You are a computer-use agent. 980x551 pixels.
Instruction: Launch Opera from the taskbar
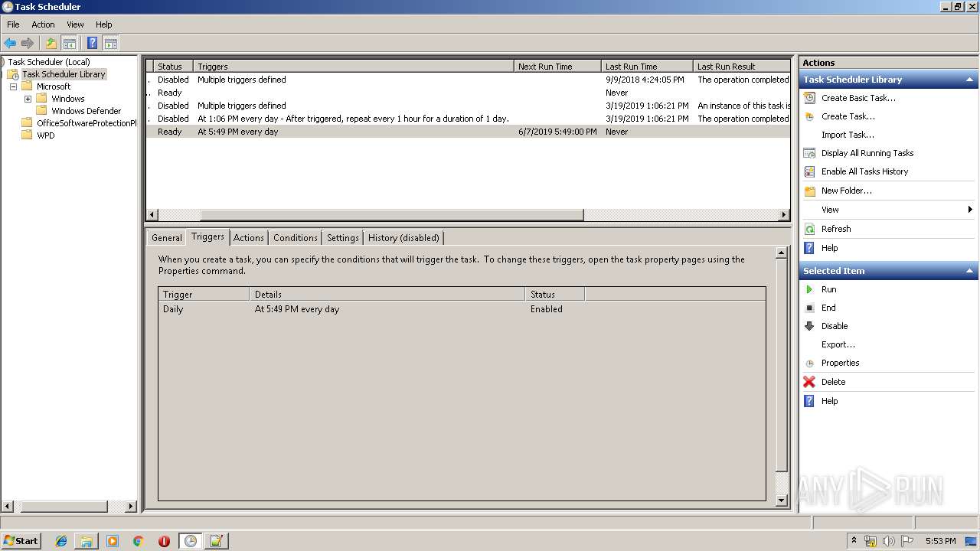point(164,541)
